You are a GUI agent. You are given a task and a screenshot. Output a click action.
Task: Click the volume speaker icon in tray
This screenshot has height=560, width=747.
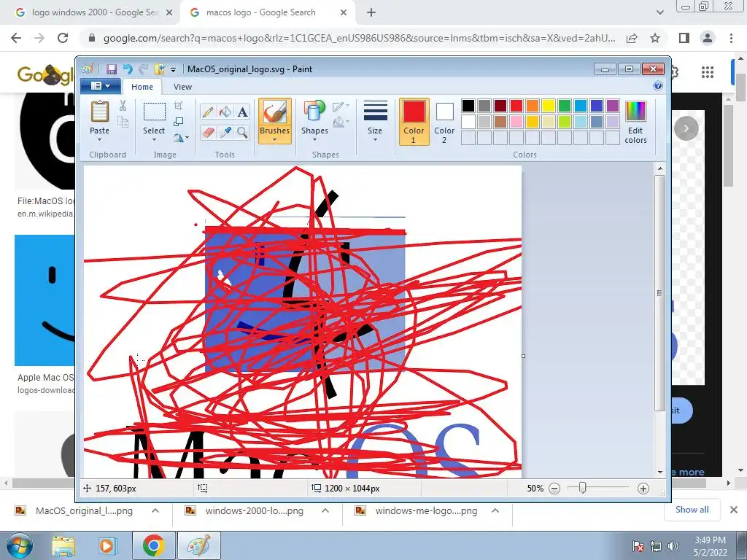tap(673, 546)
